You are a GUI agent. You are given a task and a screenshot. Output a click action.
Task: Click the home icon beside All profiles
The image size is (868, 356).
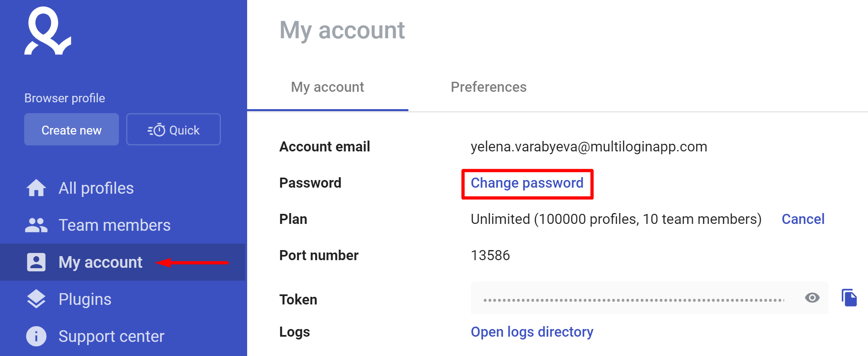pyautogui.click(x=36, y=188)
